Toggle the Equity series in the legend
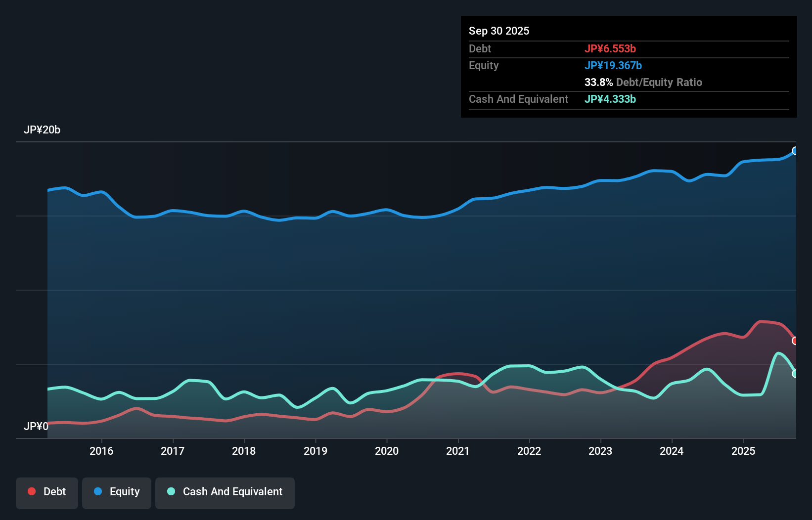Image resolution: width=812 pixels, height=520 pixels. click(117, 493)
